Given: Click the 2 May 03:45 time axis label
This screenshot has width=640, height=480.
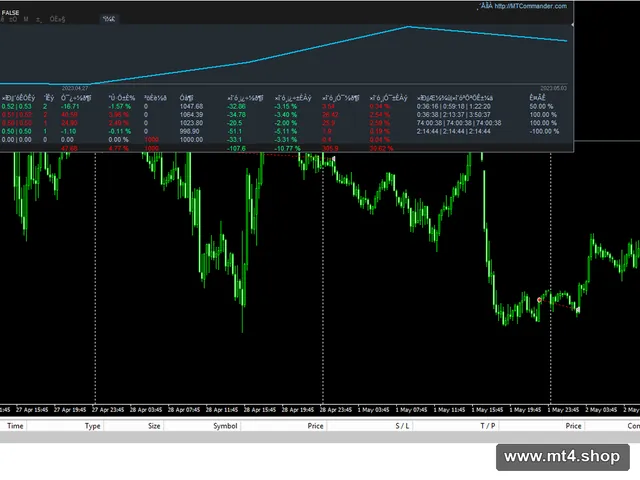Looking at the screenshot, I should point(601,409).
